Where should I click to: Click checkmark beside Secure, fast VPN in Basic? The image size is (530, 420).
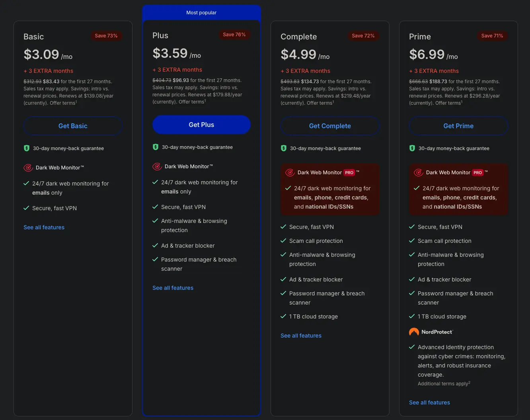click(x=26, y=208)
